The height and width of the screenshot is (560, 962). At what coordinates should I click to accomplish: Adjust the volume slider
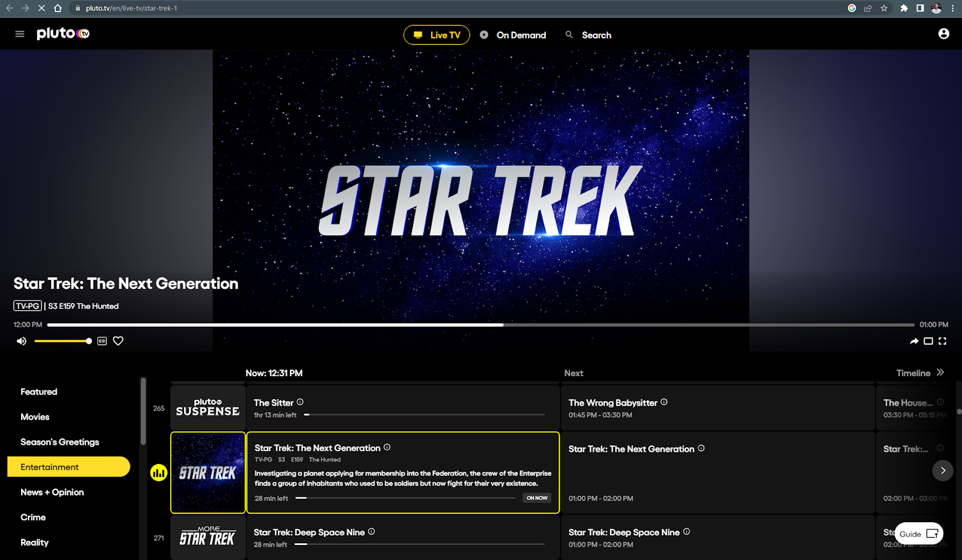click(x=63, y=341)
